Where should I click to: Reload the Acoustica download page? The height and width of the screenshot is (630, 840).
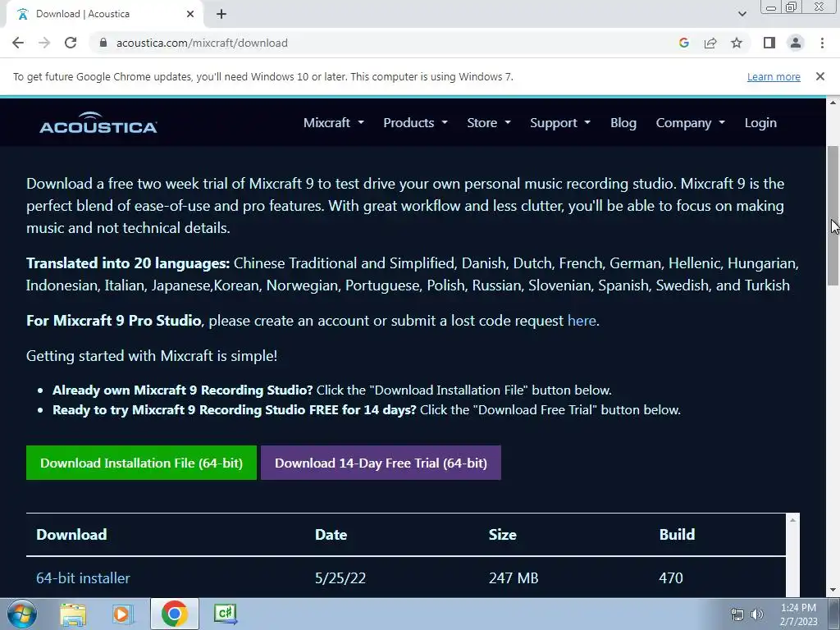coord(71,43)
